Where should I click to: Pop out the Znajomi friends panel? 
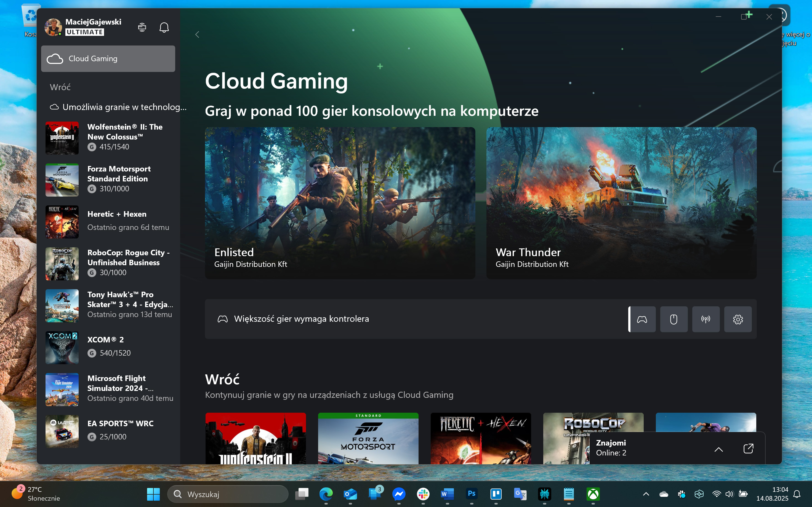point(748,448)
